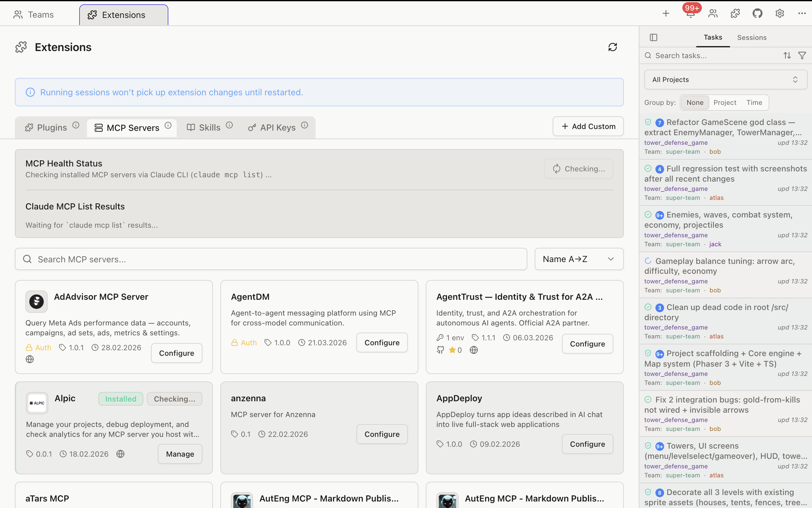
Task: Manage the Alpic MCP server
Action: point(180,454)
